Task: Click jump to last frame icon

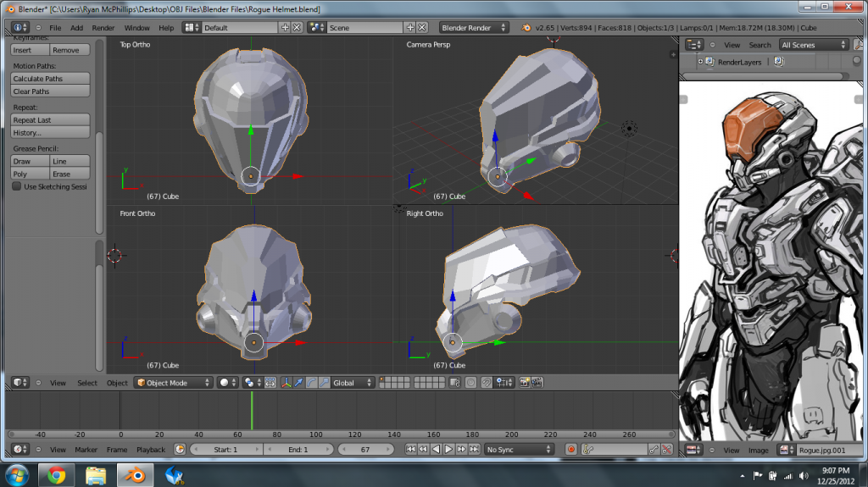Action: point(476,450)
